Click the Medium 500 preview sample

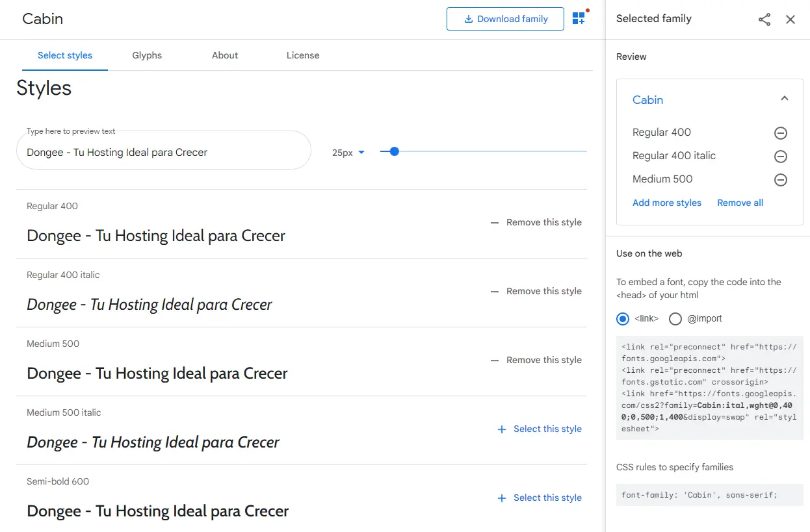157,374
